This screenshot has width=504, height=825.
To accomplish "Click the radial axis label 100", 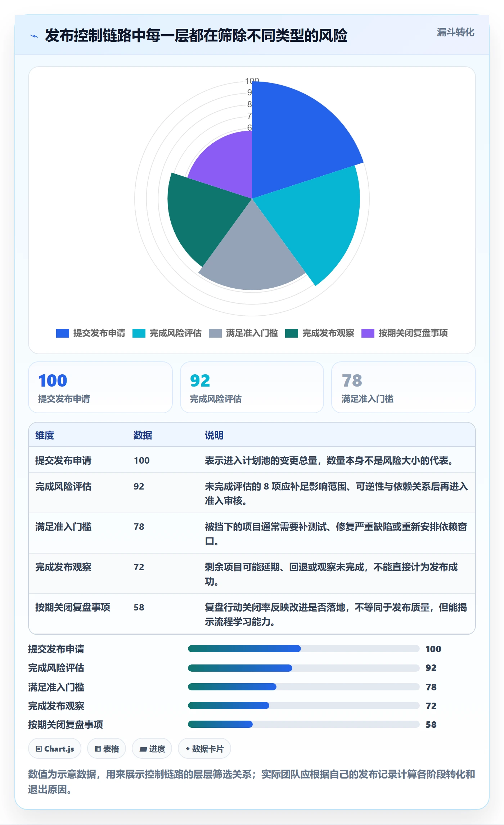I will pos(252,80).
